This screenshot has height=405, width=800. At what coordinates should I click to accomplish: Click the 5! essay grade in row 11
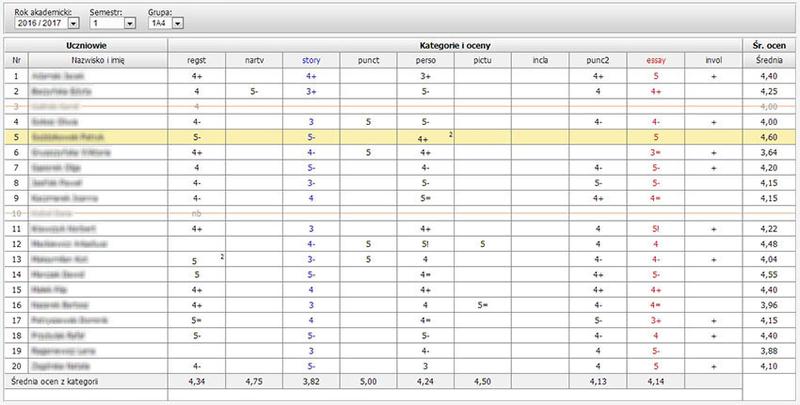[655, 228]
